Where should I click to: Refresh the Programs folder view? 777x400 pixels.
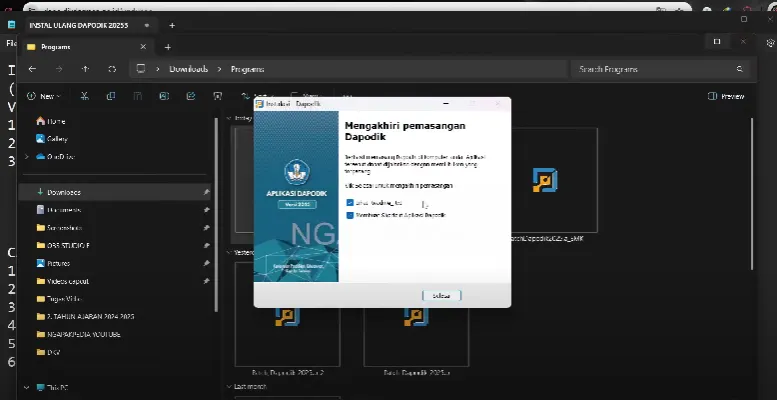coord(112,69)
